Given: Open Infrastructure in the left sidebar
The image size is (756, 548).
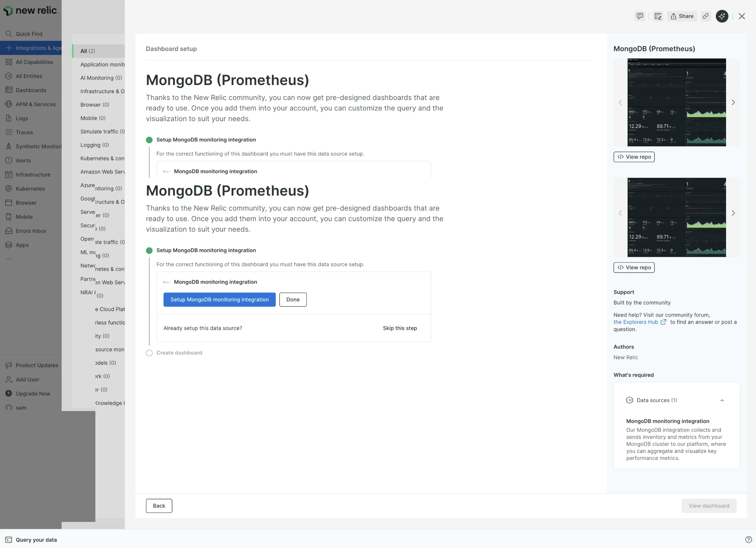Looking at the screenshot, I should click(28, 175).
